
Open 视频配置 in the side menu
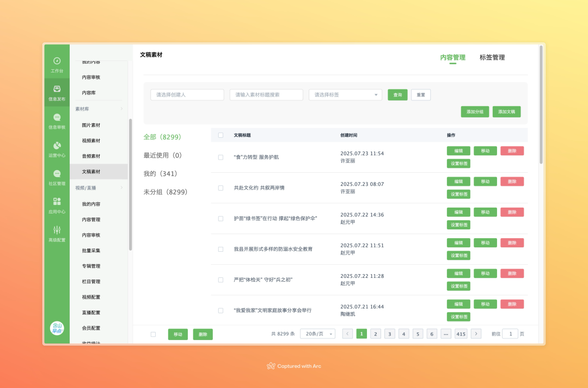[91, 297]
